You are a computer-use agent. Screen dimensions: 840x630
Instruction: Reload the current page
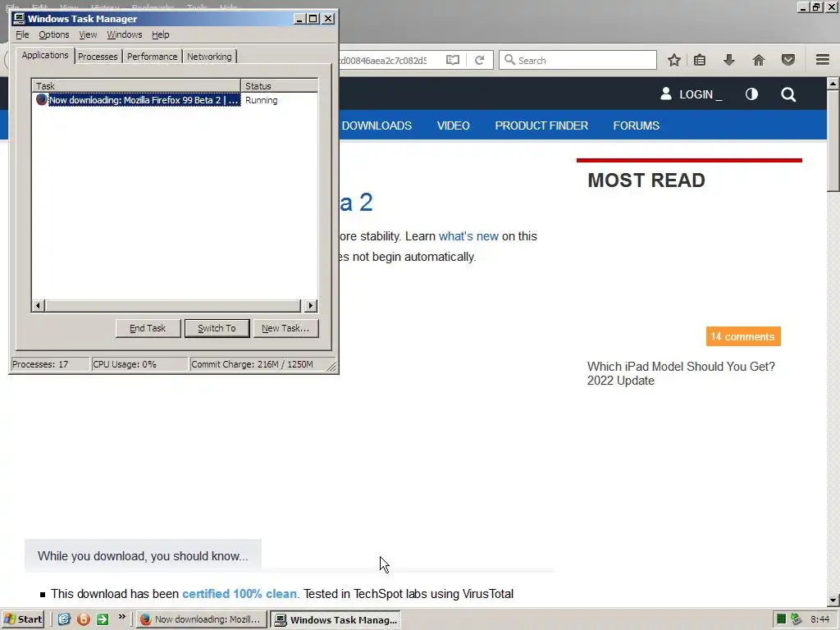click(x=479, y=60)
